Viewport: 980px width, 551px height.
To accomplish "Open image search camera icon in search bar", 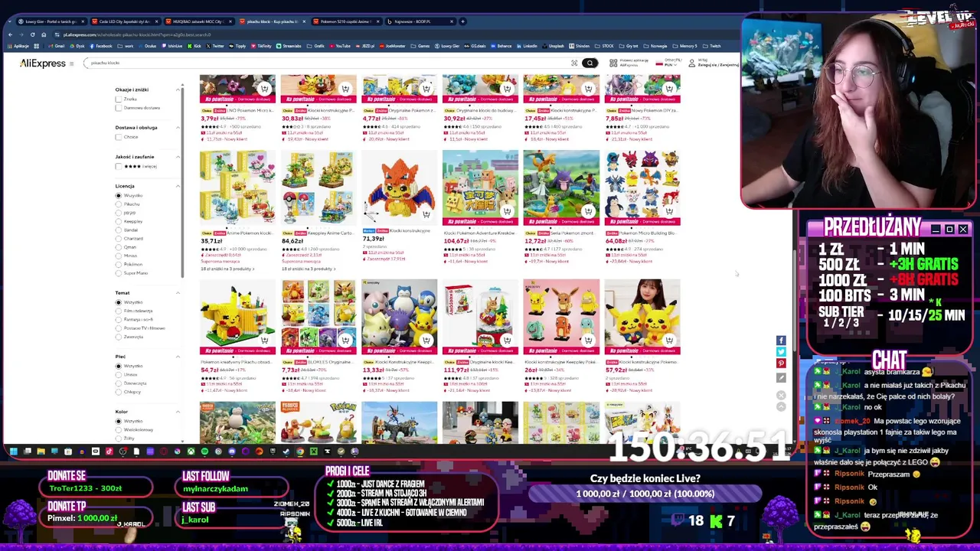I will coord(573,63).
